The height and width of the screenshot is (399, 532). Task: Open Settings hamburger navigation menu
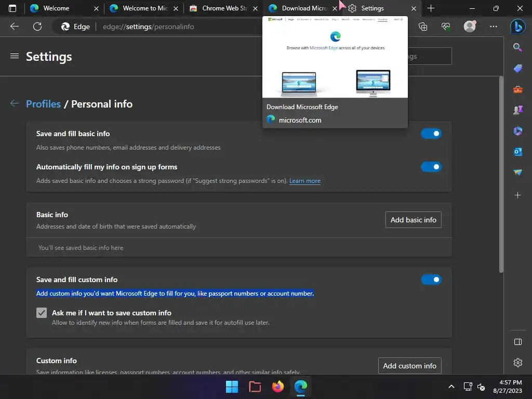15,56
